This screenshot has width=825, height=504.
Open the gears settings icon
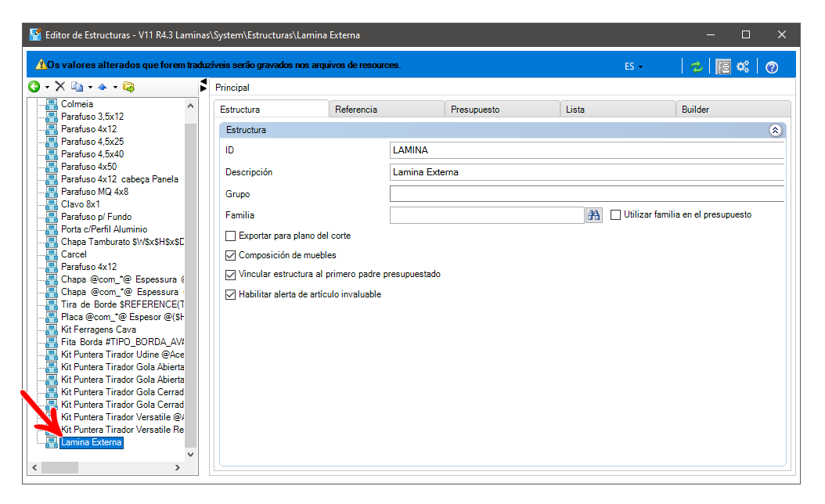743,67
